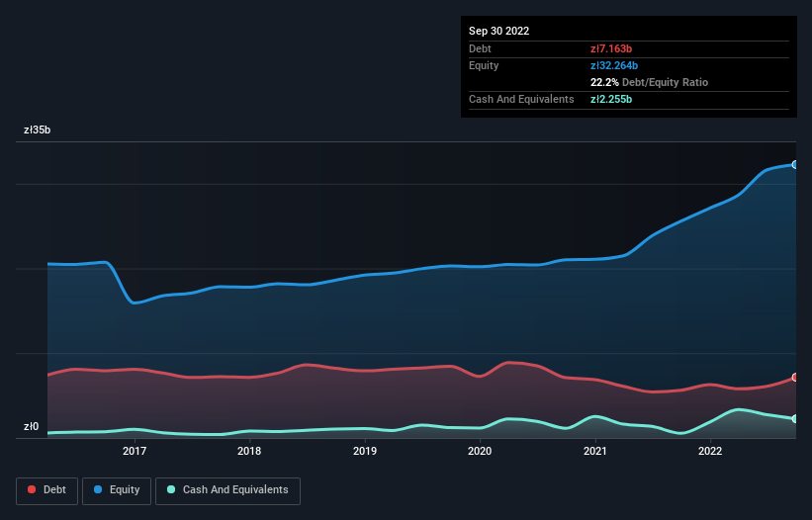Click the Sep 30 2022 tooltip date
This screenshot has height=520, width=812.
(x=499, y=31)
